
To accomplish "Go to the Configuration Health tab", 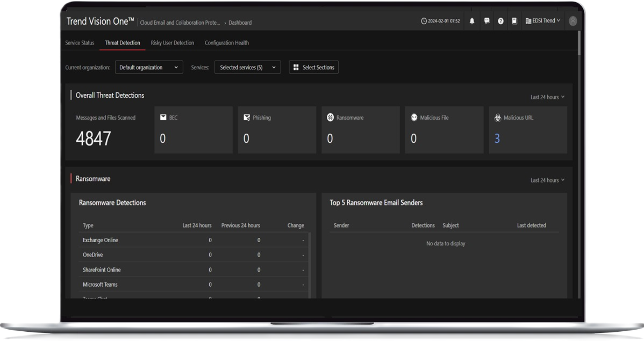I will tap(227, 42).
